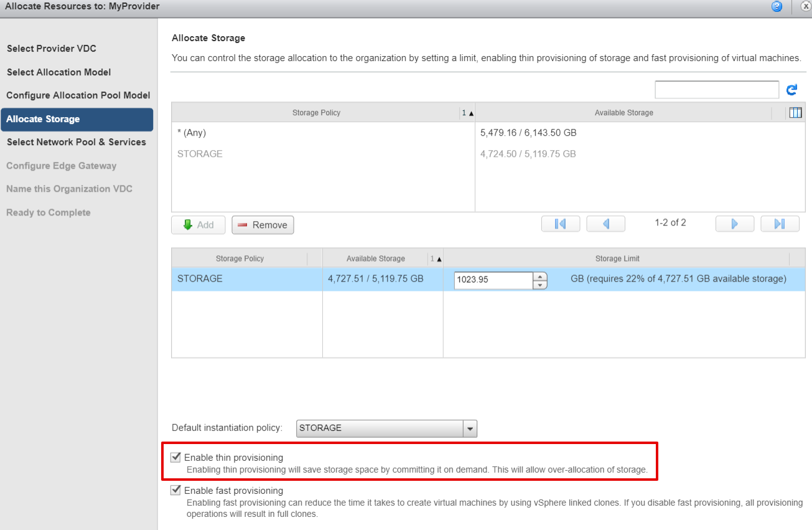Decrease the storage limit with the down arrow
812x530 pixels.
tap(540, 285)
